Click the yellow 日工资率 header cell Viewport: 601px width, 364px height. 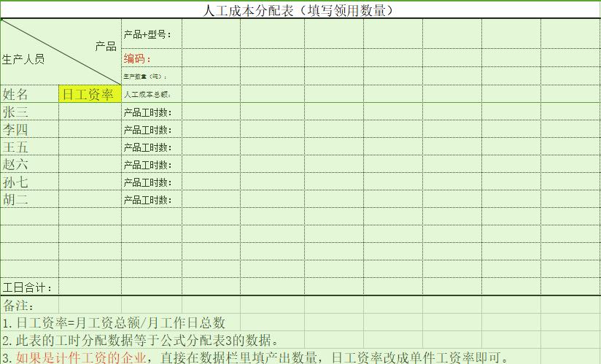90,94
